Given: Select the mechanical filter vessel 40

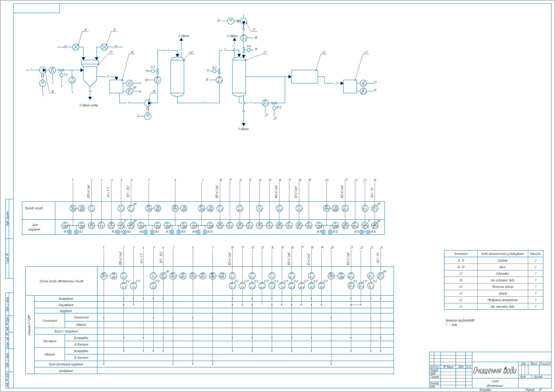Looking at the screenshot, I should coord(177,76).
